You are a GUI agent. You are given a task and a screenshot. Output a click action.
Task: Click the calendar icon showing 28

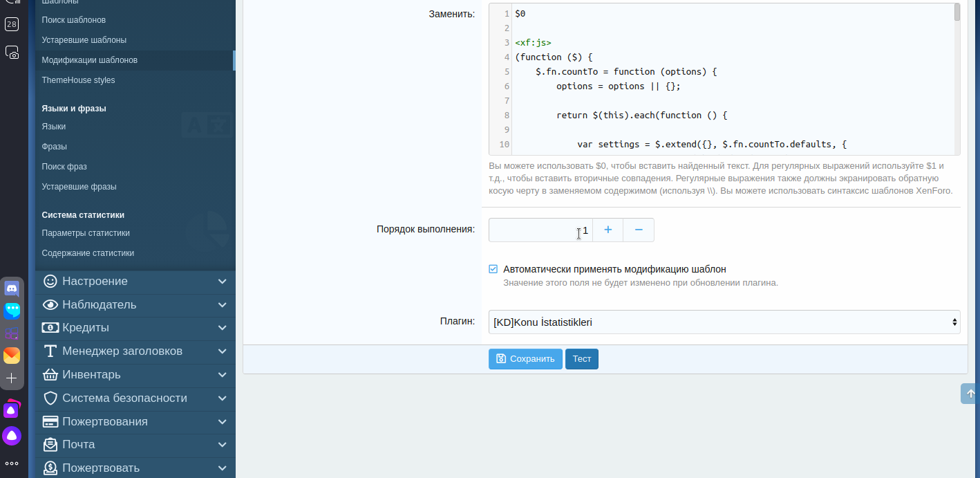[12, 25]
